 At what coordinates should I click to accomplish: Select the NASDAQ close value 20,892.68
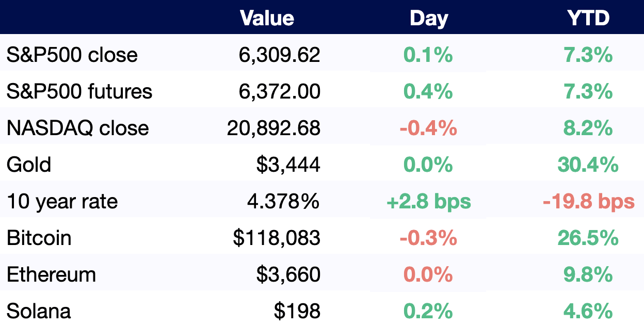[x=274, y=128]
